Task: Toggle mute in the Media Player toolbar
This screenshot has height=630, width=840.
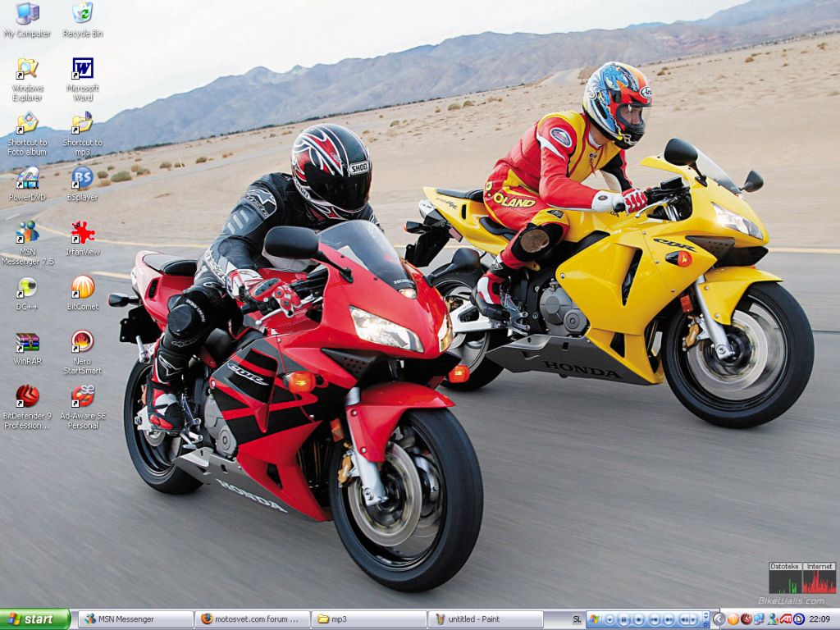Action: (x=683, y=620)
